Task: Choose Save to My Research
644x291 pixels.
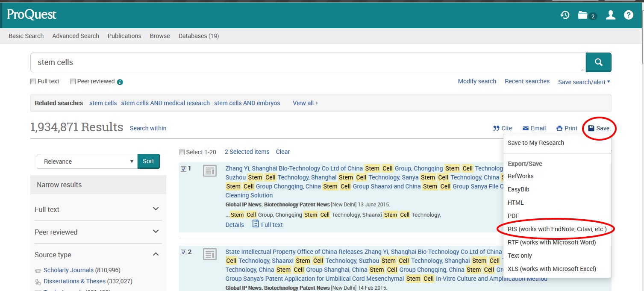Action: pyautogui.click(x=536, y=143)
